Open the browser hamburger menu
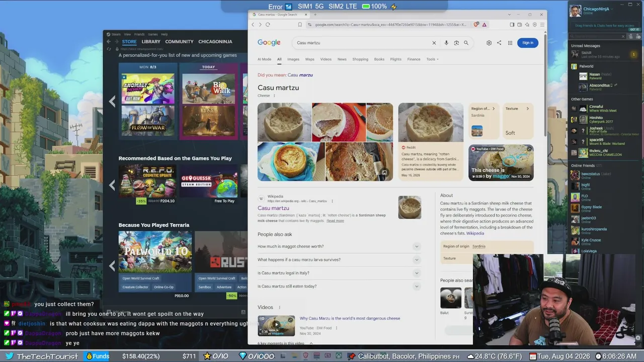The height and width of the screenshot is (362, 644). tap(542, 25)
